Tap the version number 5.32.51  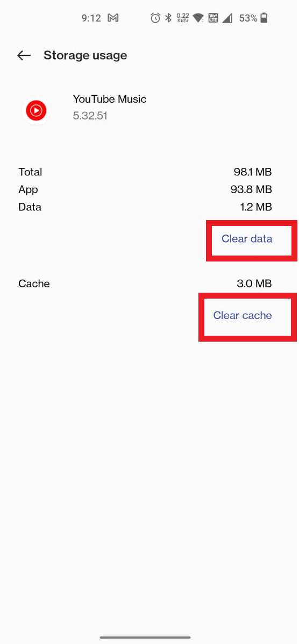pyautogui.click(x=90, y=116)
